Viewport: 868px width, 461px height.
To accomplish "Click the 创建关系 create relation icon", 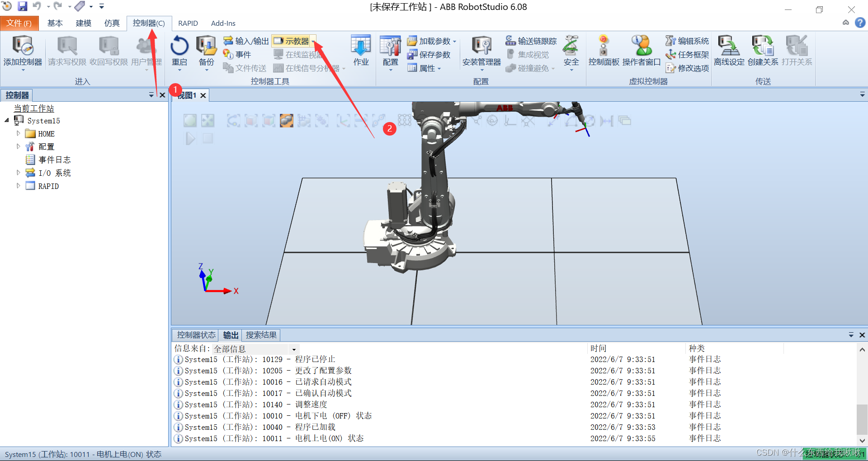I will coord(763,51).
